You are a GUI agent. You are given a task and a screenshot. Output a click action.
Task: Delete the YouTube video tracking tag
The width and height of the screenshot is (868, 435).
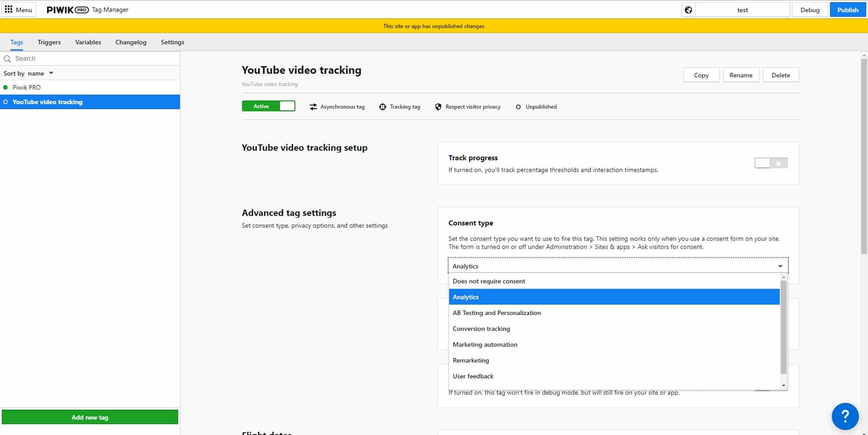click(781, 75)
